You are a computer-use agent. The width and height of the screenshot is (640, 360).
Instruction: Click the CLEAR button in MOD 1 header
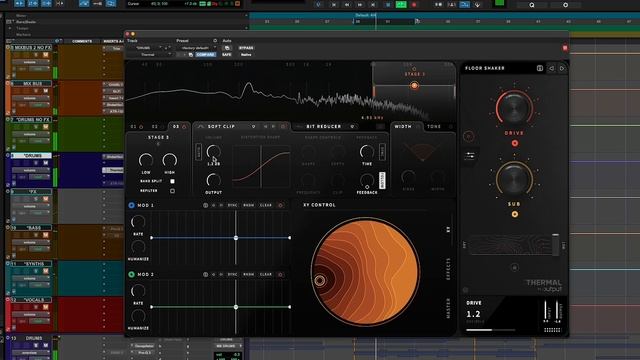pos(266,205)
